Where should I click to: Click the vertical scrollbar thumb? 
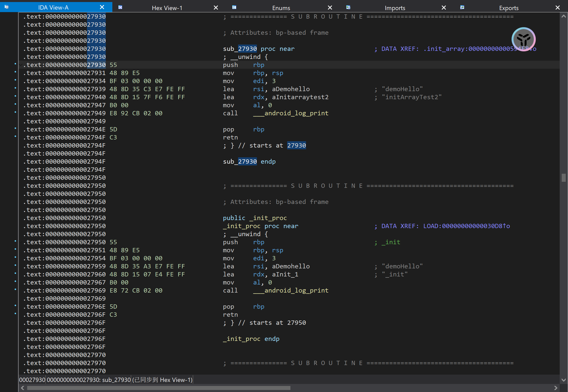pyautogui.click(x=564, y=177)
